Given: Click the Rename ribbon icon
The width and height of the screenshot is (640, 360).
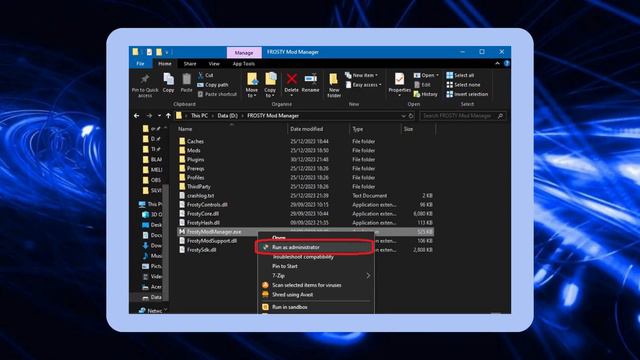Looking at the screenshot, I should [x=311, y=83].
